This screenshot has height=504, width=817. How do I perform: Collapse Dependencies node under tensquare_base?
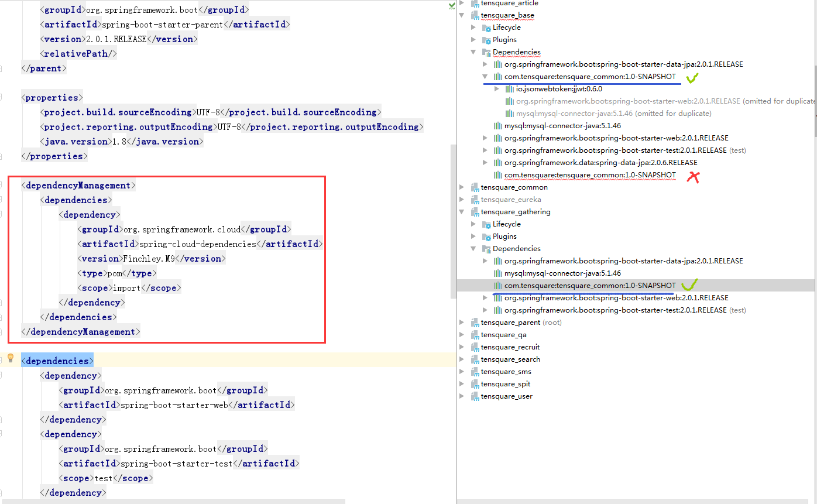(473, 52)
